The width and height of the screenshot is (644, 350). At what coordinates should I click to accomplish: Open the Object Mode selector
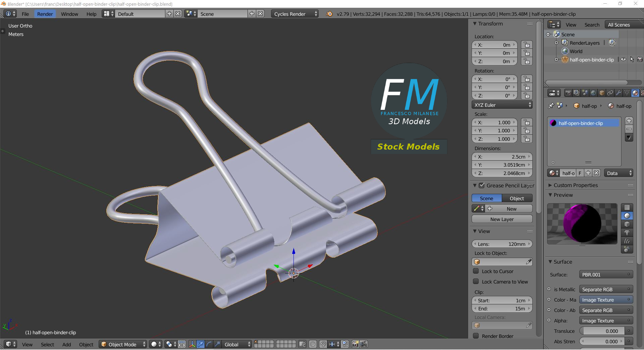(x=123, y=344)
